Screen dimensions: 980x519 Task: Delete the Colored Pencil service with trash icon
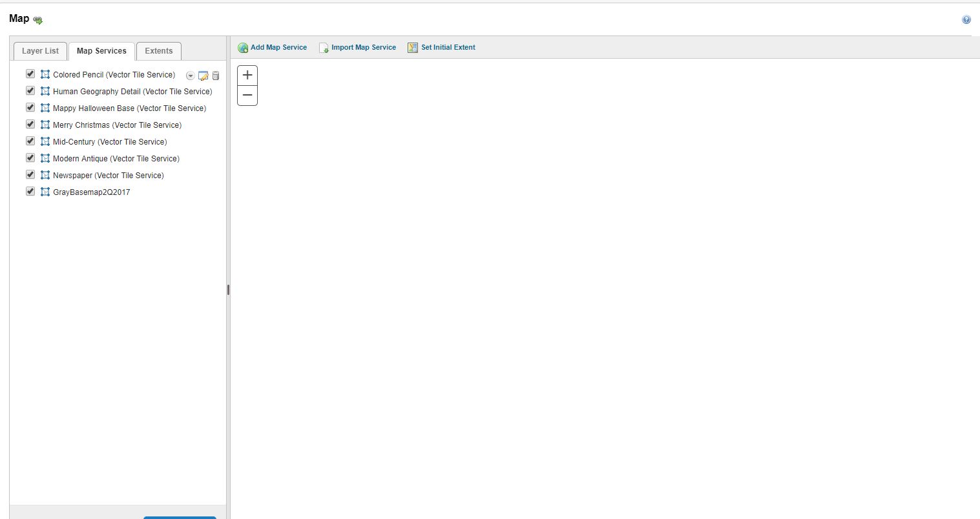(216, 76)
